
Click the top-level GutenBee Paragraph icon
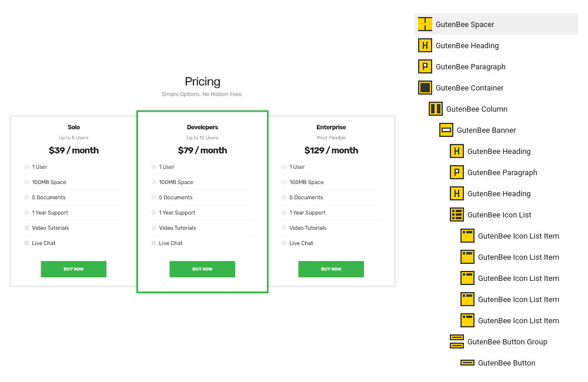[x=425, y=66]
